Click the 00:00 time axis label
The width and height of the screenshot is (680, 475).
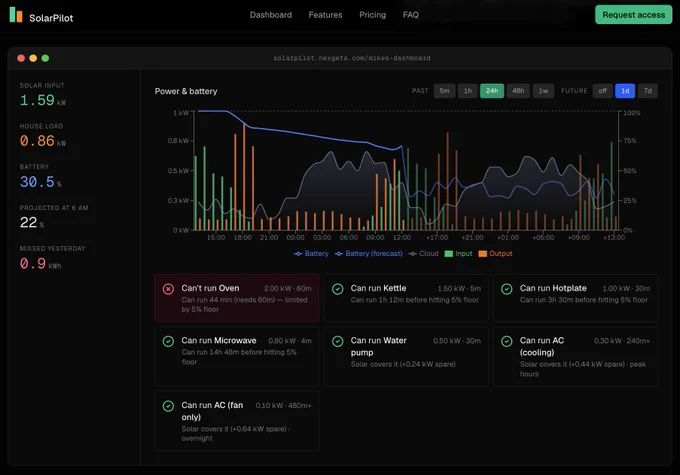295,237
